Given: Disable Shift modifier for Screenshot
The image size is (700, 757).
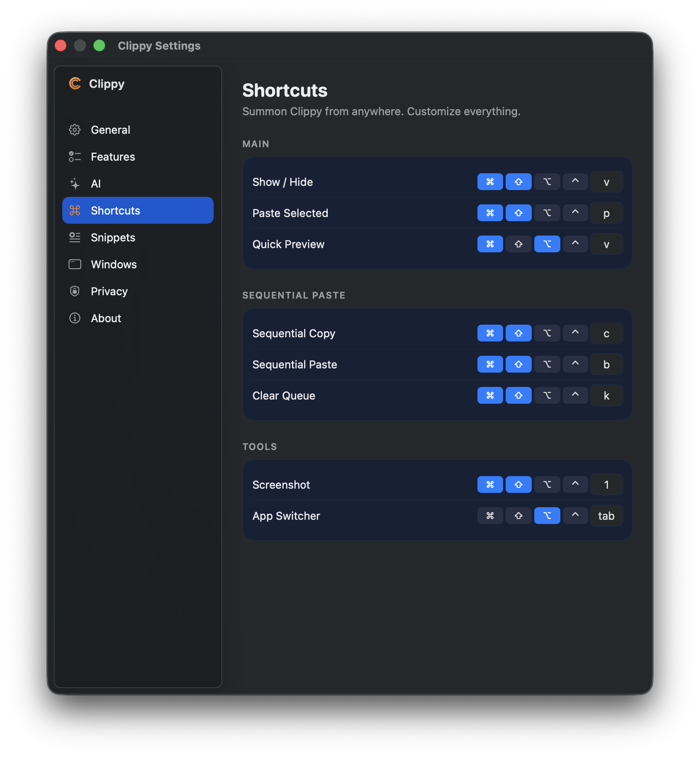Looking at the screenshot, I should point(519,485).
